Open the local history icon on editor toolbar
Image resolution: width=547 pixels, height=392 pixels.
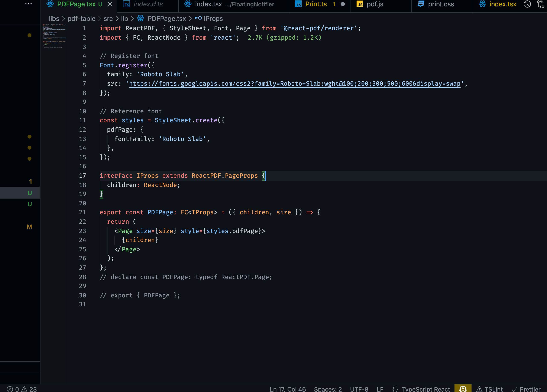527,4
